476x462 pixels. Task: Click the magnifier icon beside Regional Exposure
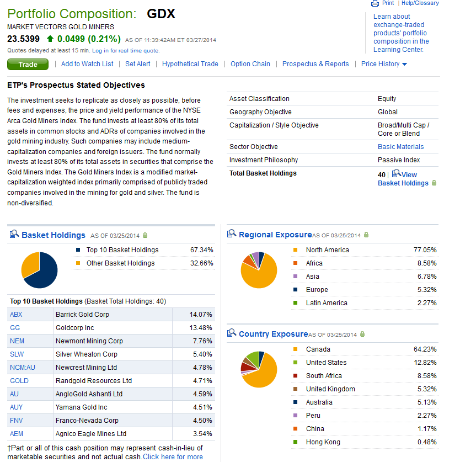click(232, 233)
